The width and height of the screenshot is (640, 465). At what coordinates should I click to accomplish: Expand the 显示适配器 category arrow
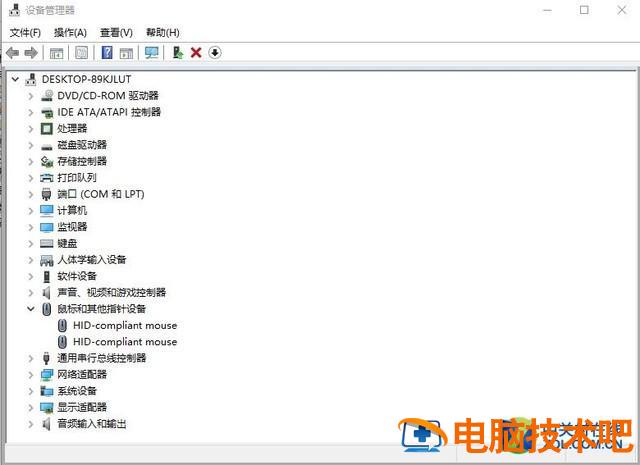pyautogui.click(x=31, y=408)
